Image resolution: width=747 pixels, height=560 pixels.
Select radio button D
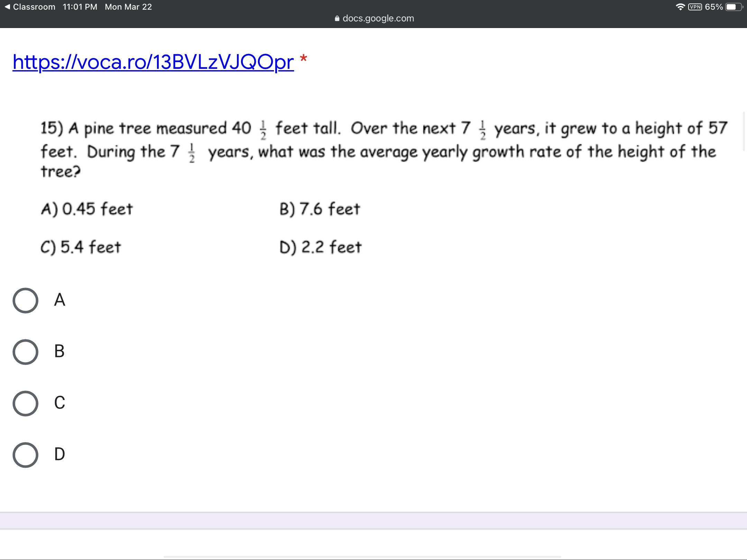[x=25, y=455]
